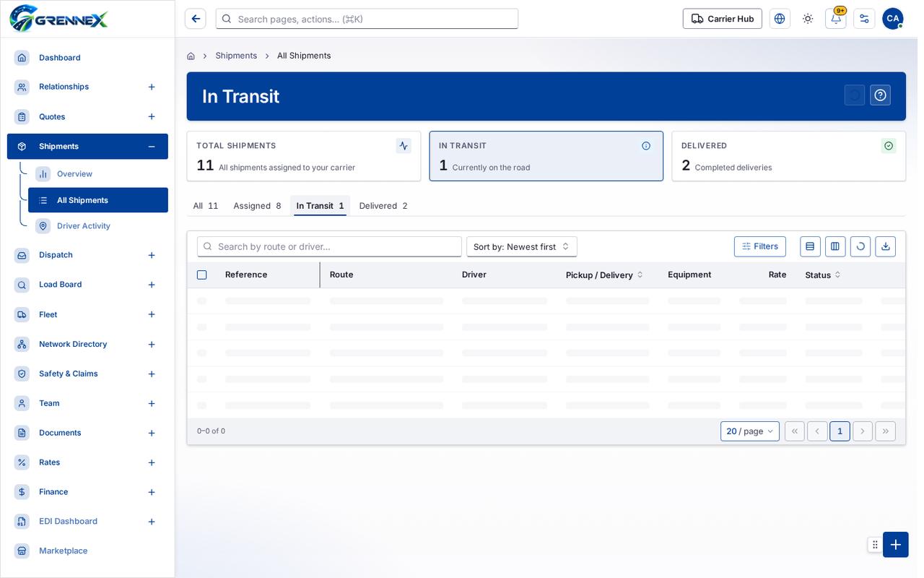Expand the Dispatch menu
The width and height of the screenshot is (924, 578).
pyautogui.click(x=152, y=255)
